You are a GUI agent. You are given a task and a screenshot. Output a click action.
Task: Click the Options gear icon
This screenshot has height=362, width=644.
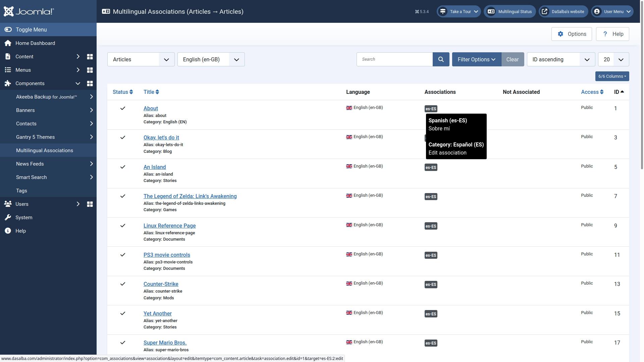560,34
